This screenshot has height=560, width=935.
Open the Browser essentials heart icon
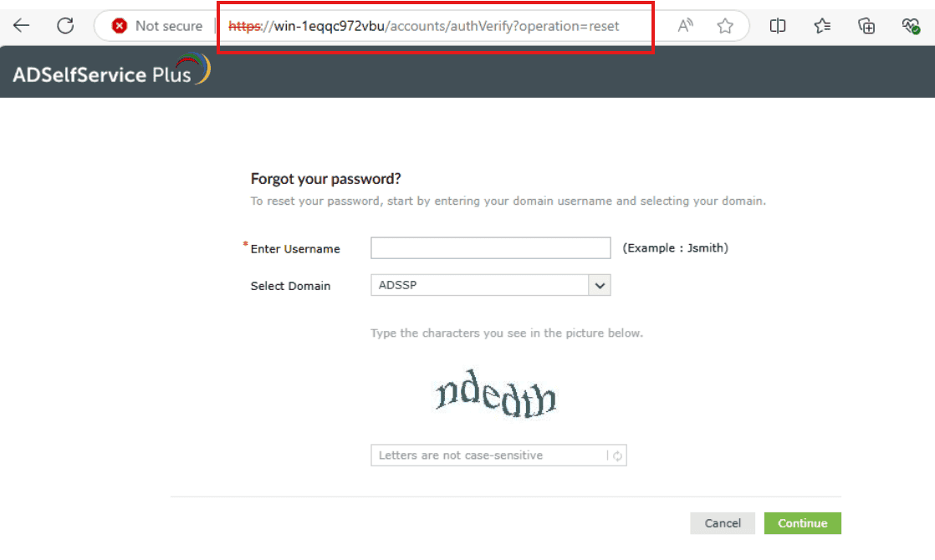(x=911, y=26)
